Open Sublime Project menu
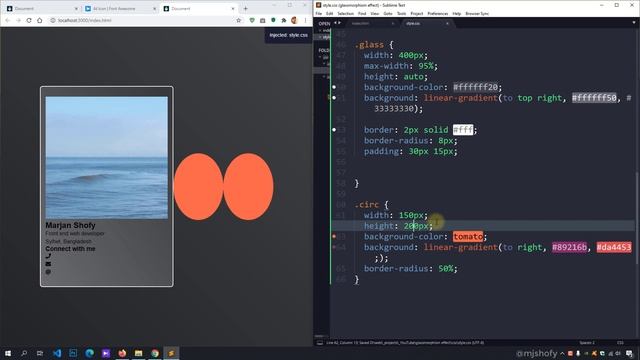 click(x=417, y=13)
